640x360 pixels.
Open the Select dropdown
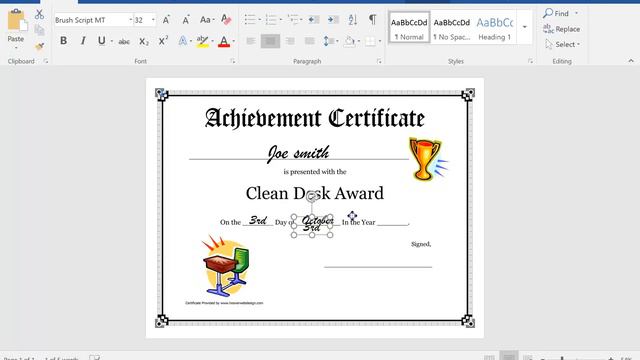point(562,44)
